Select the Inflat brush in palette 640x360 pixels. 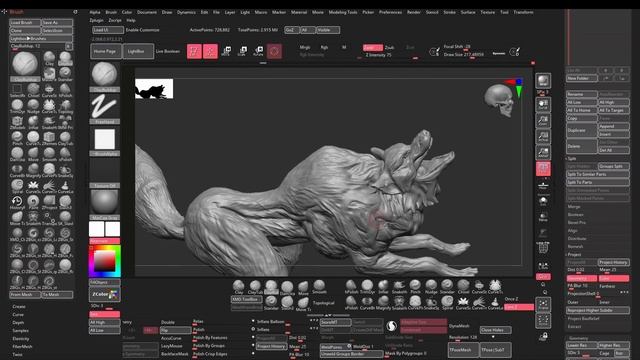tap(33, 121)
